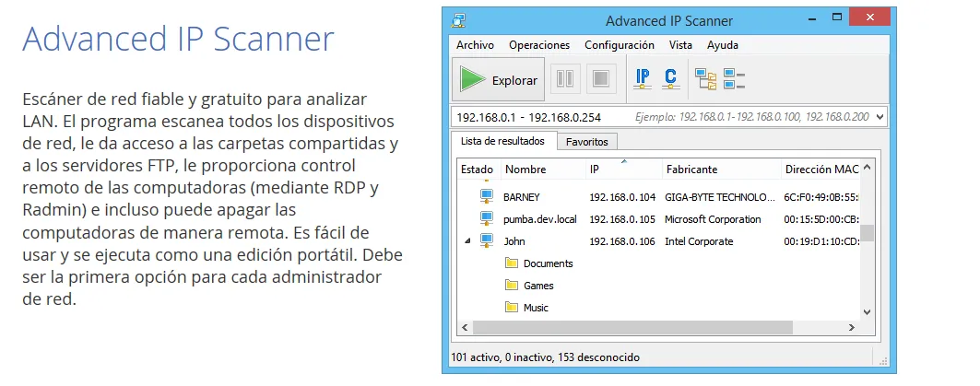Select the Games shared folder label

click(x=538, y=286)
